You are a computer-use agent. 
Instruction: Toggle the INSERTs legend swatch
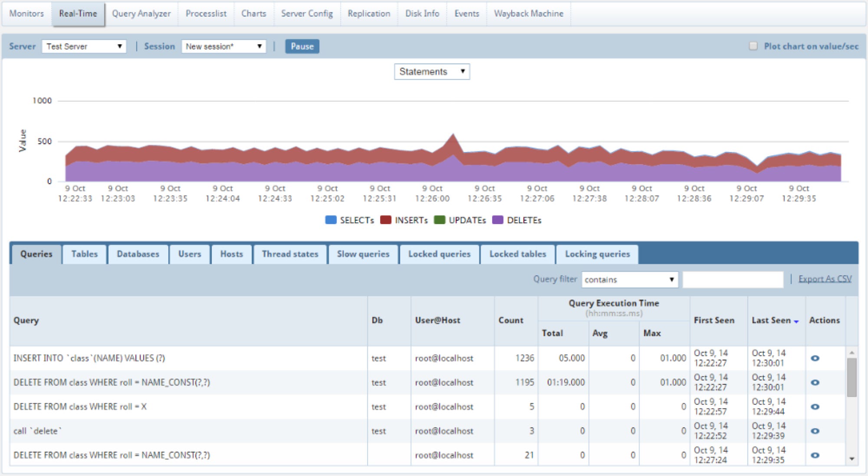click(386, 220)
